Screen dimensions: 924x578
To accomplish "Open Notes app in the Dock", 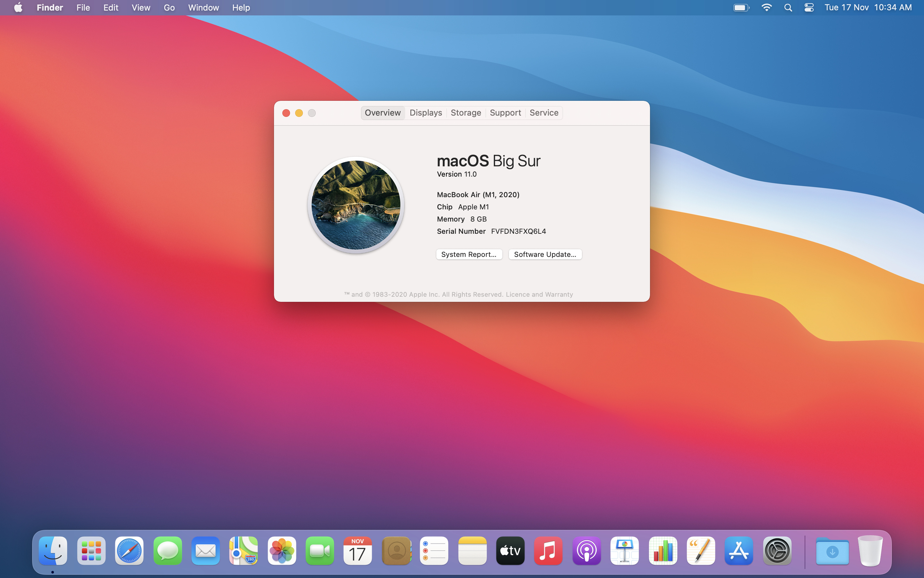I will 472,550.
